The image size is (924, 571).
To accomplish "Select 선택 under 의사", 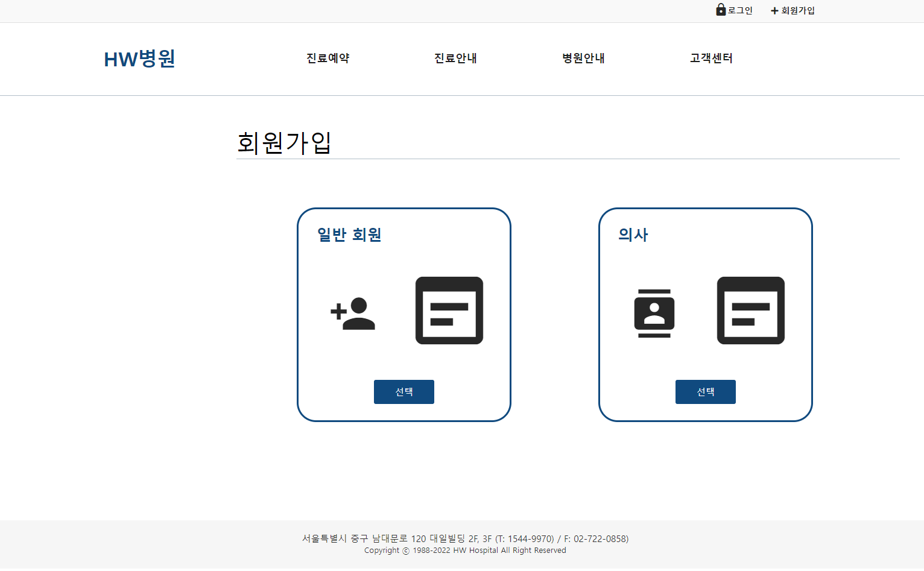I will 705,391.
